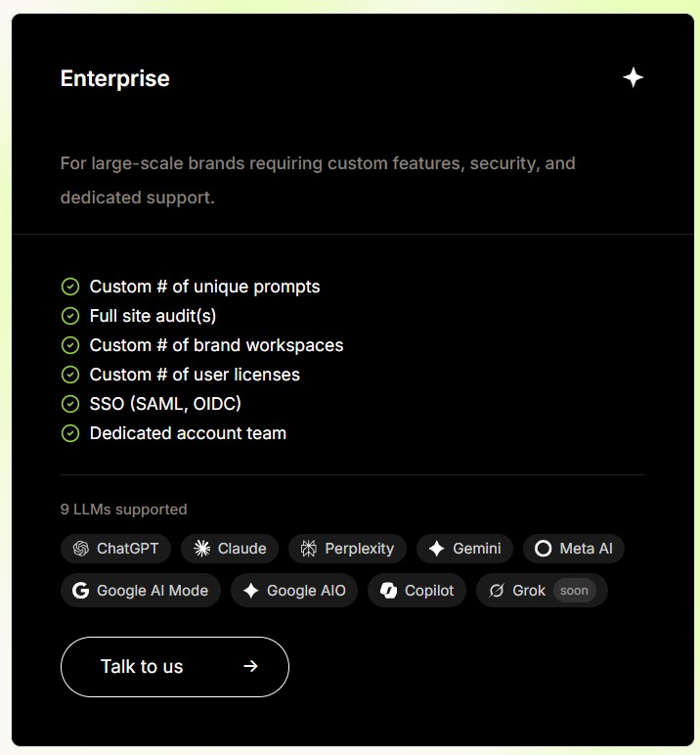Select the Claude text label
700x755 pixels.
(x=241, y=549)
